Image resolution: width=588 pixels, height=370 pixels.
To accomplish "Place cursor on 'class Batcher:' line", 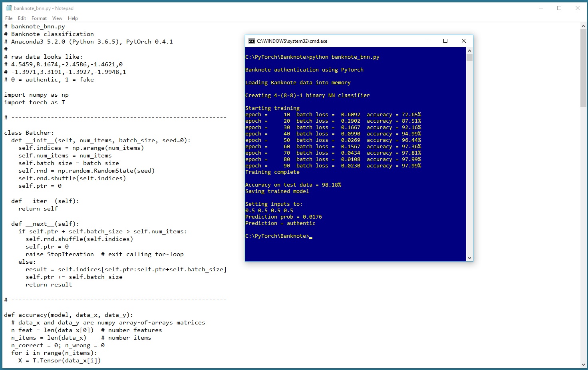I will (29, 133).
